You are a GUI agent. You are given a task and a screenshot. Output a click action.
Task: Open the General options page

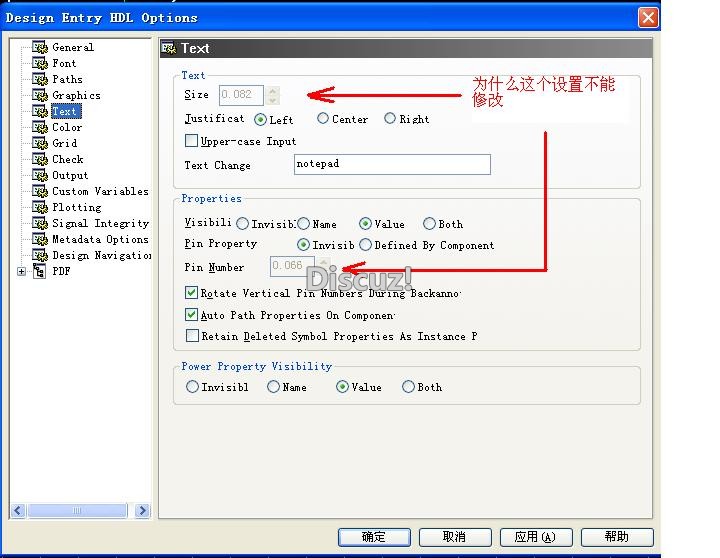tap(73, 47)
